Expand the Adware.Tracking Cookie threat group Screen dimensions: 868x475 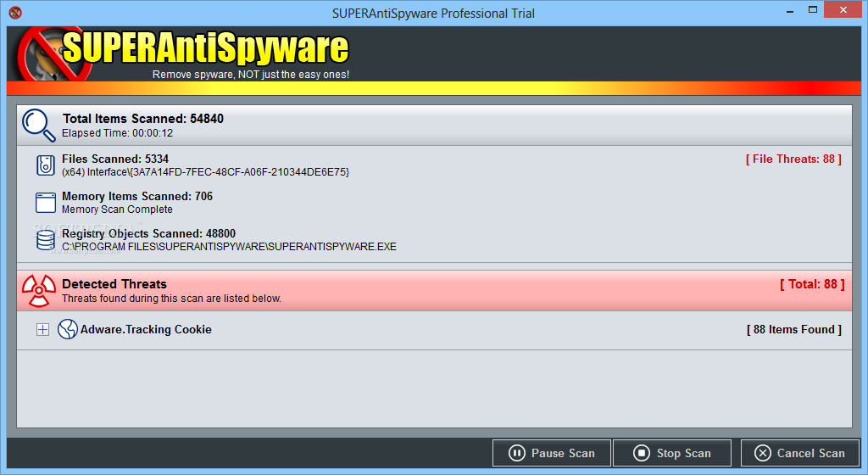click(x=42, y=329)
